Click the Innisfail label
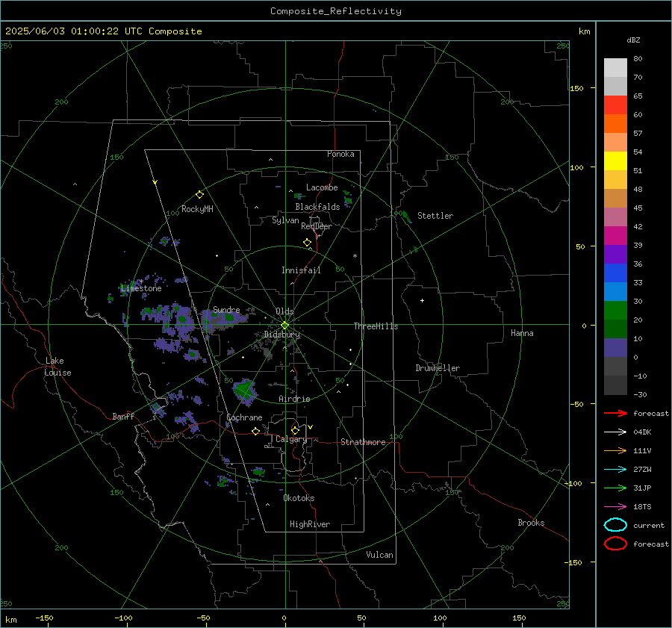 click(301, 270)
